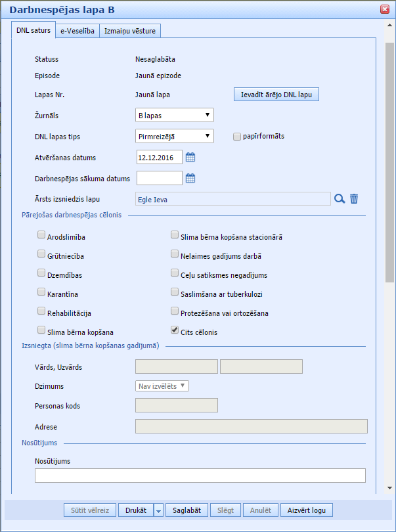The height and width of the screenshot is (532, 396).
Task: Click the vertical scrollbar's down arrow
Action: coord(390,488)
